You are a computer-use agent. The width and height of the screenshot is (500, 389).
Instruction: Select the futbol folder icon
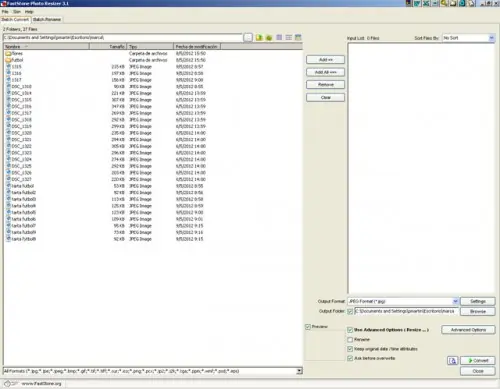[x=9, y=60]
